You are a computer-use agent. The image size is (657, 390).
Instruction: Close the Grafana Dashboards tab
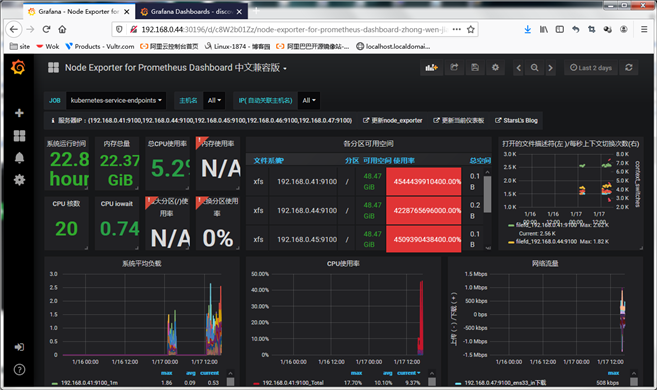239,12
